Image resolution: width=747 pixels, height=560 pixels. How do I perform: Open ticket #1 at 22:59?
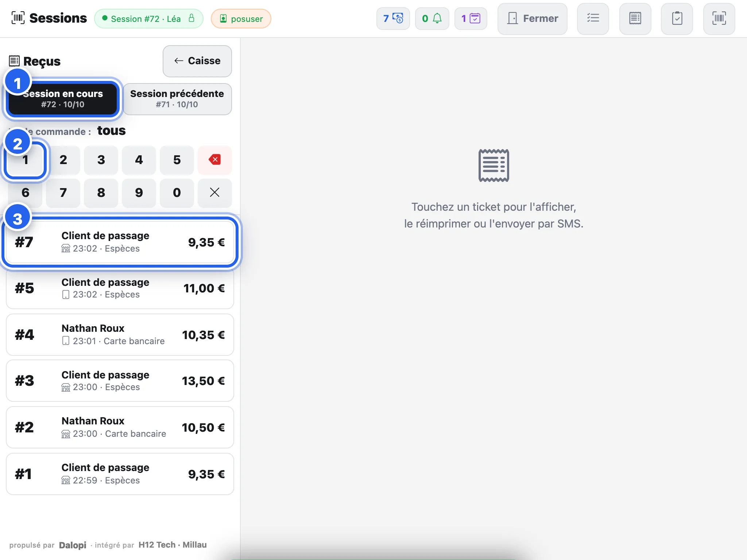(x=120, y=474)
